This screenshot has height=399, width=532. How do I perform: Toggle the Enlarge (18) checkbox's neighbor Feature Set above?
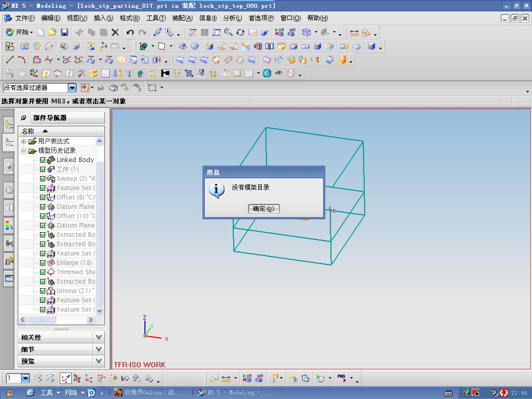point(43,254)
